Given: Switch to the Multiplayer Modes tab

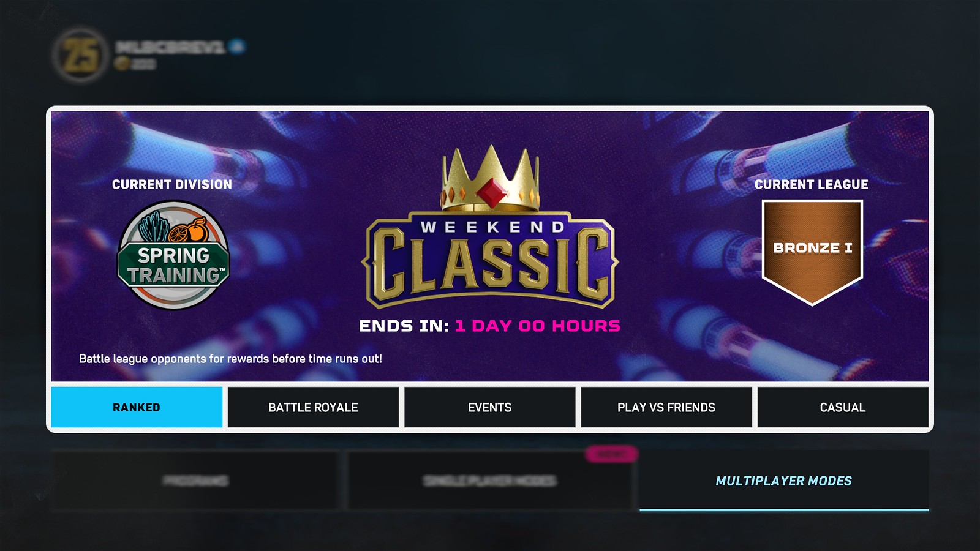Looking at the screenshot, I should pos(784,481).
